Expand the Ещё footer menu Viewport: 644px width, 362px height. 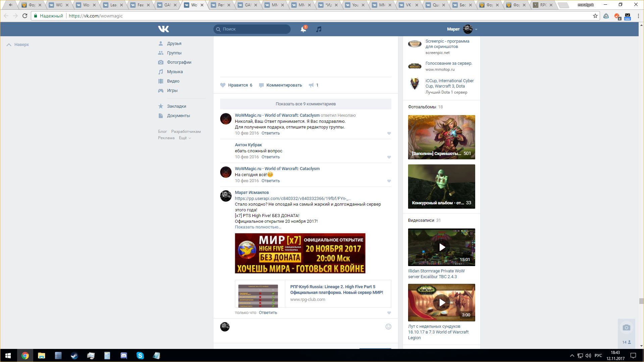[x=185, y=138]
